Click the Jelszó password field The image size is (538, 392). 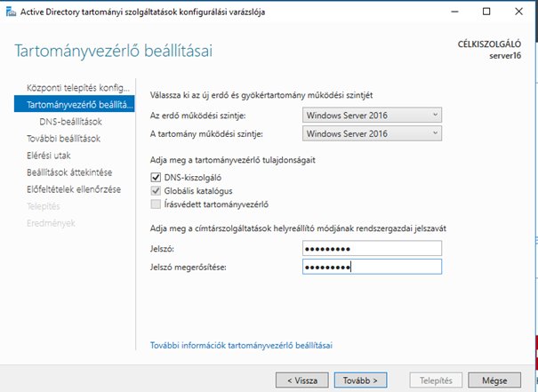370,248
